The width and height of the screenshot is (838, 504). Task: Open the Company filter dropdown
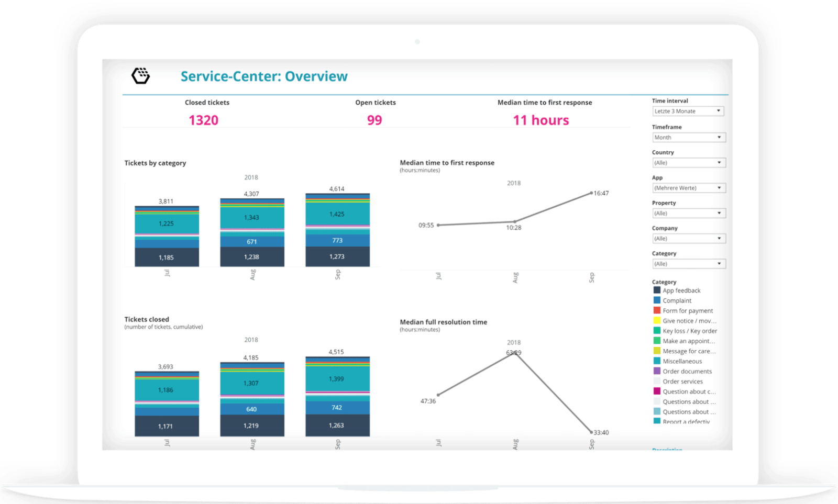(x=689, y=238)
